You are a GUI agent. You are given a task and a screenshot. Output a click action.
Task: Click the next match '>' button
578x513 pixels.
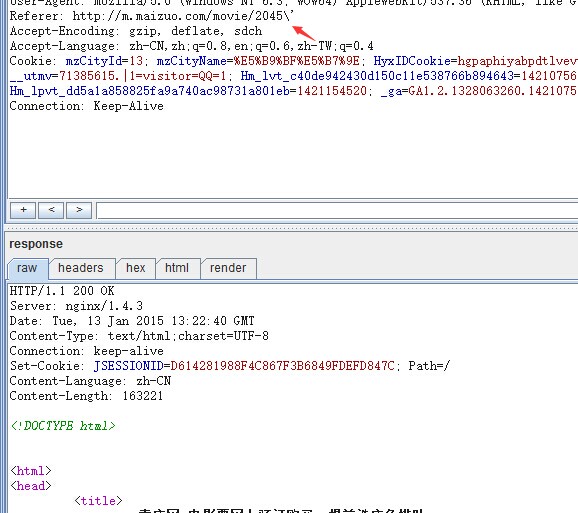pyautogui.click(x=79, y=210)
